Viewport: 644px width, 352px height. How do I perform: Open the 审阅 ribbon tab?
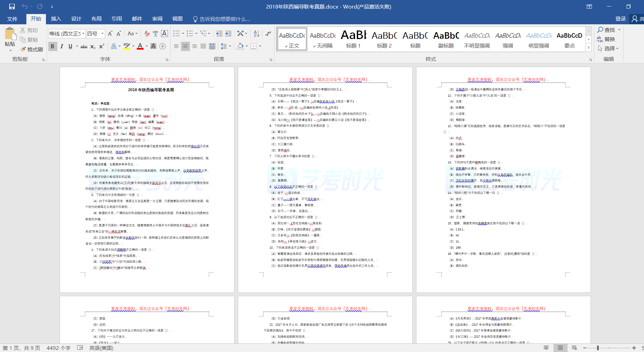click(157, 19)
